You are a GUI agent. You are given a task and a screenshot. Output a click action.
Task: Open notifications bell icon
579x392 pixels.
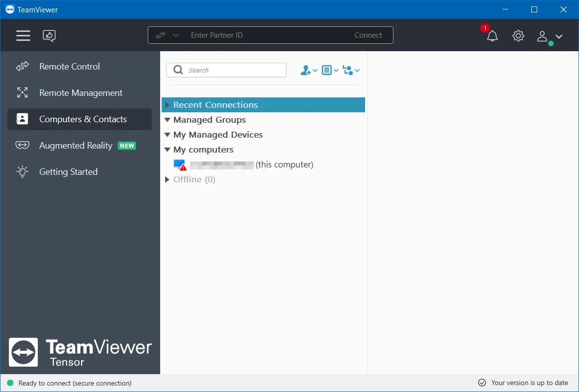pyautogui.click(x=492, y=36)
